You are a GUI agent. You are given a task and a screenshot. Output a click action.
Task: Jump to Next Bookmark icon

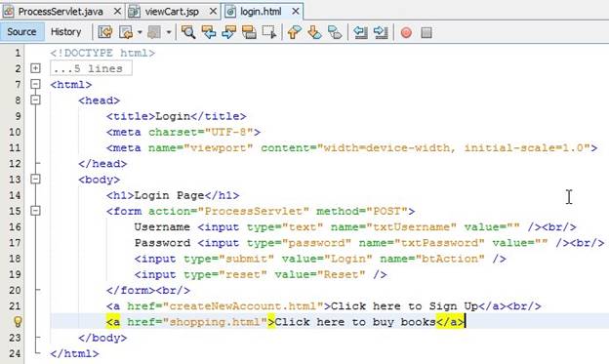(314, 32)
